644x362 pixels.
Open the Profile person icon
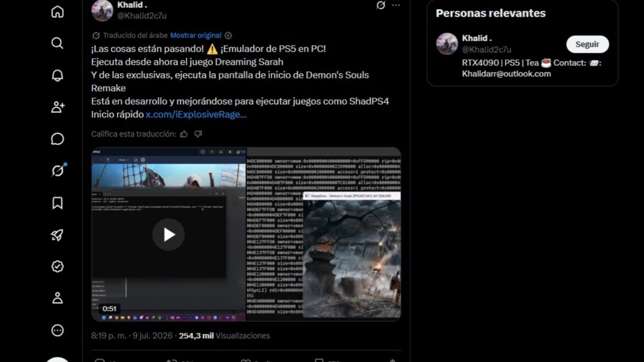coord(57,298)
